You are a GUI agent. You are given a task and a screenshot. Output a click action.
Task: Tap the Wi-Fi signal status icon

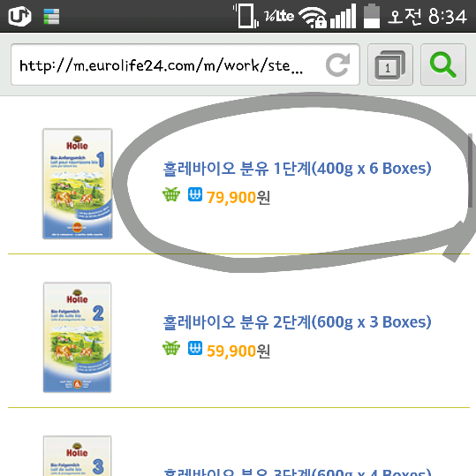click(313, 17)
